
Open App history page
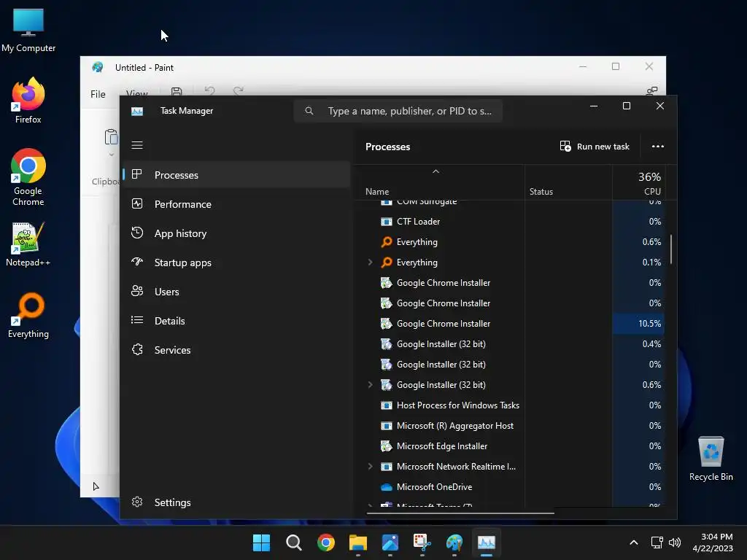pyautogui.click(x=237, y=233)
